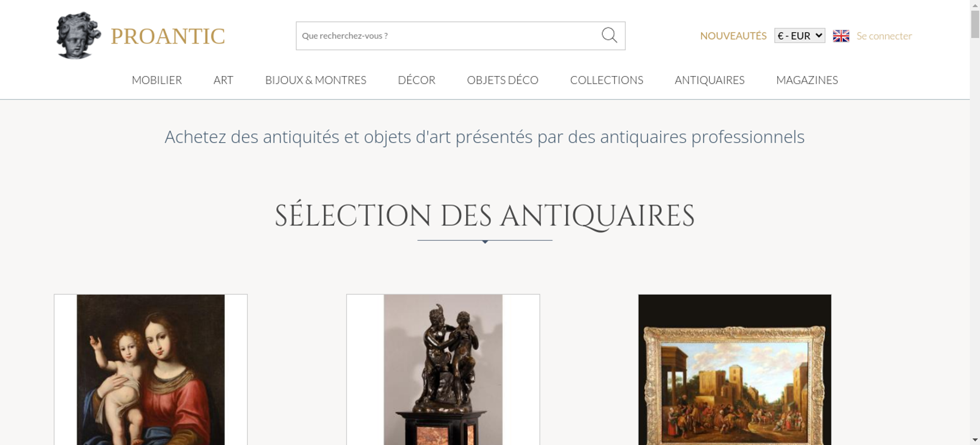Click the scrollbar down arrow
Viewport: 980px width, 445px height.
(975, 440)
